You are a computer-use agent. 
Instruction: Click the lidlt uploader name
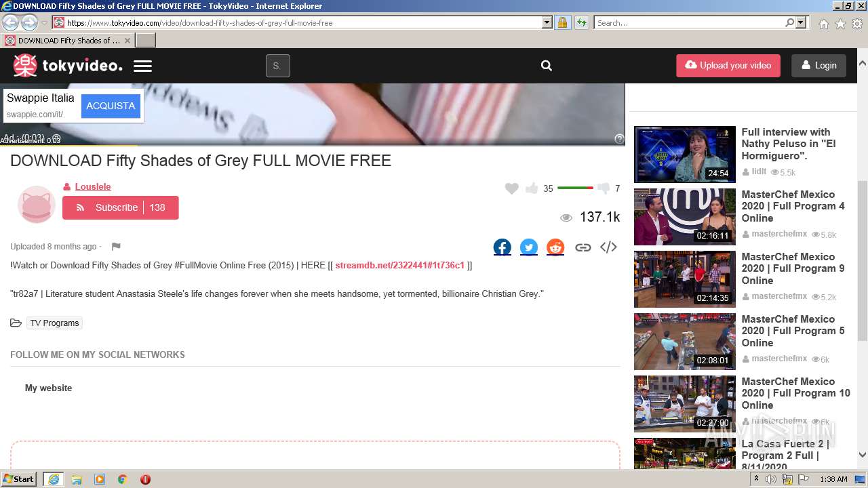(759, 171)
